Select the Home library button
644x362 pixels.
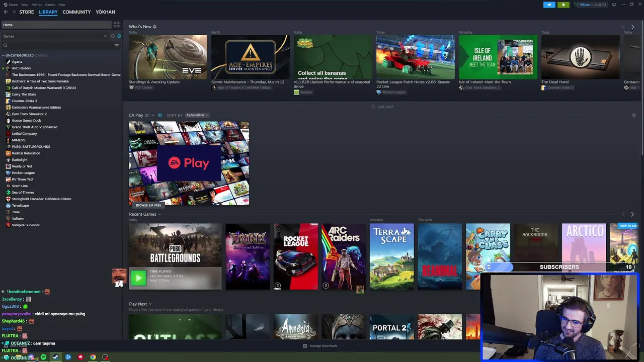[56, 25]
